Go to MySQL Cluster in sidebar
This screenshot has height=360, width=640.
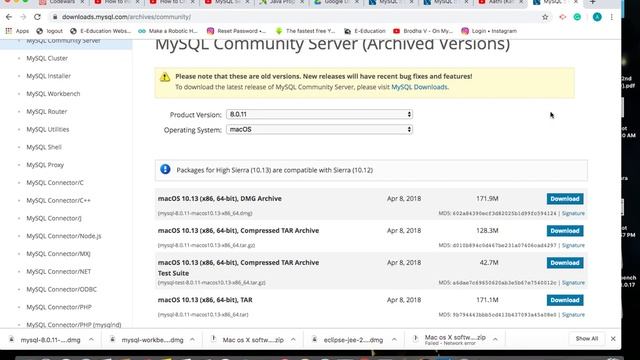(47, 58)
